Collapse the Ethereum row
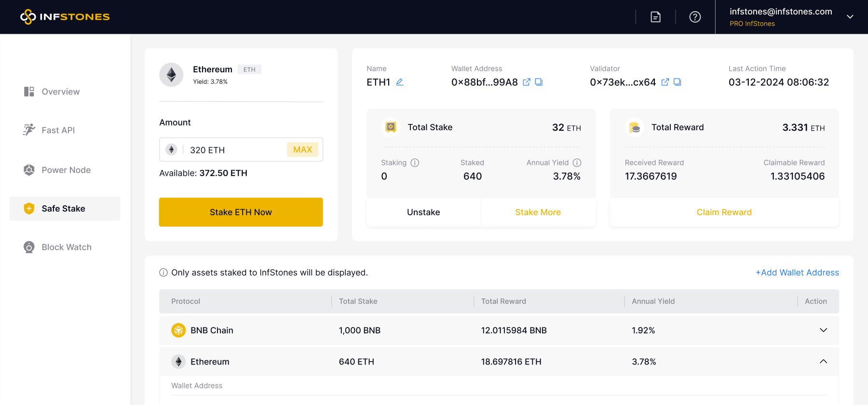The height and width of the screenshot is (405, 868). (x=823, y=362)
